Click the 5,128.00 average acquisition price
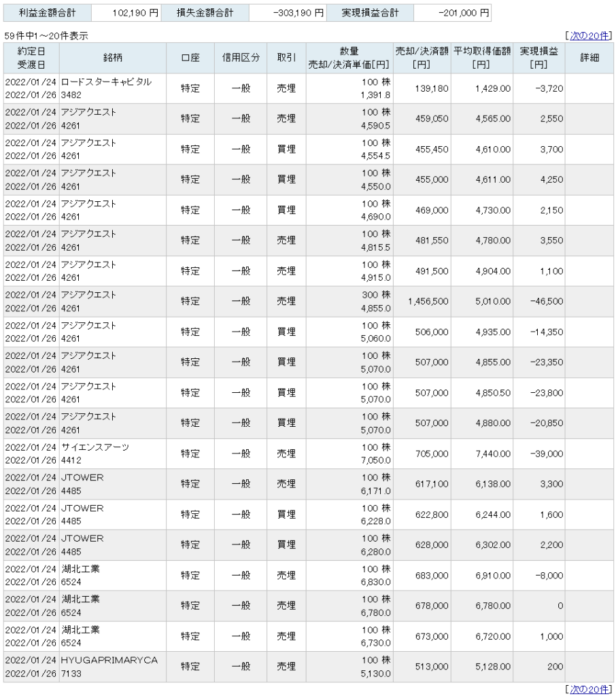The width and height of the screenshot is (616, 696). [493, 667]
